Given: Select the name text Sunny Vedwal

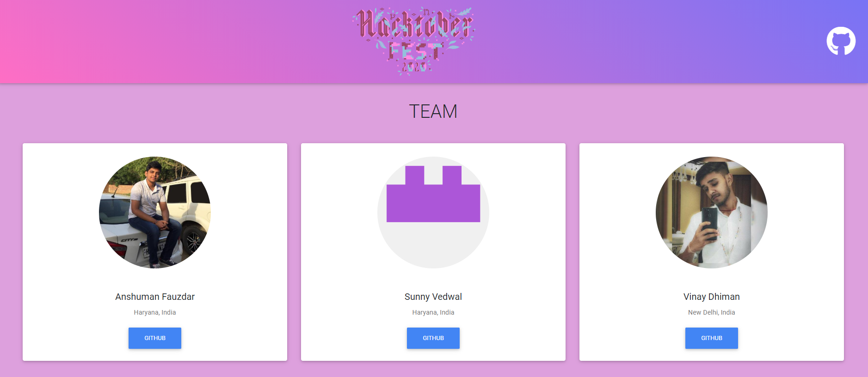Looking at the screenshot, I should pyautogui.click(x=433, y=297).
